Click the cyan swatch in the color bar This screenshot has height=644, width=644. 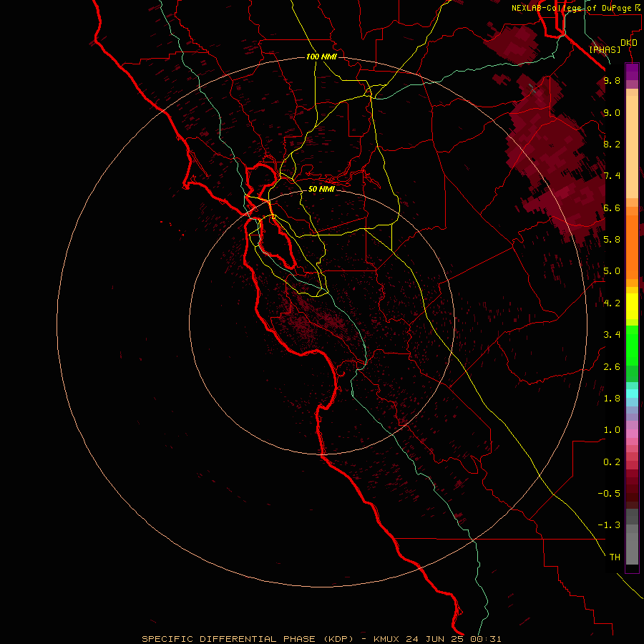[x=632, y=394]
